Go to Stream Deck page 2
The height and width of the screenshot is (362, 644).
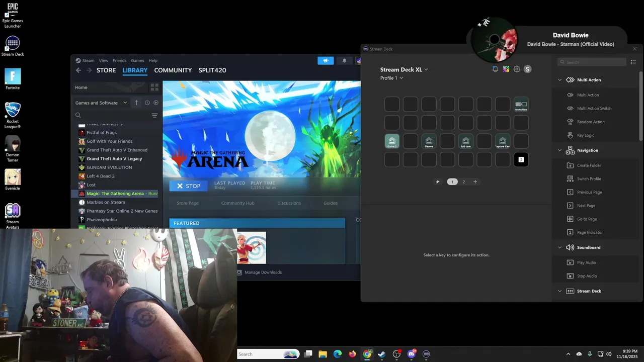click(x=464, y=182)
